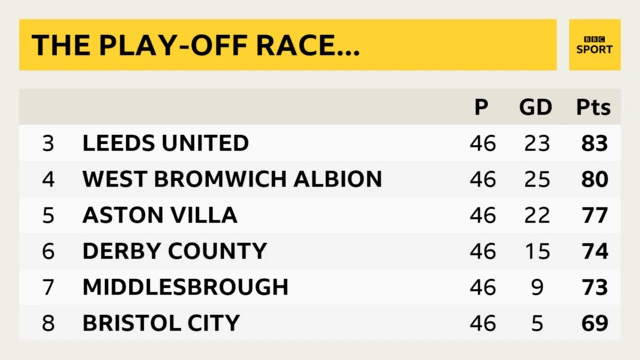This screenshot has height=360, width=640.
Task: Click position number 3 beside Leeds
Action: [x=48, y=143]
